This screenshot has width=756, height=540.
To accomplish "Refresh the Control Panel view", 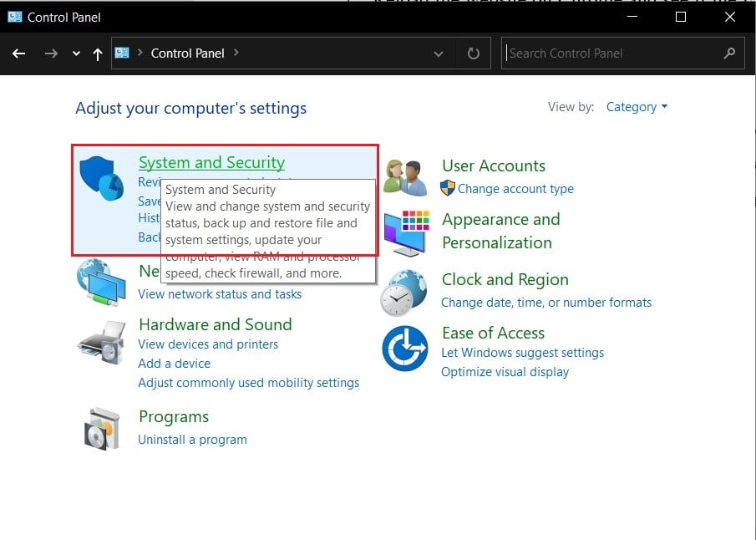I will (474, 53).
